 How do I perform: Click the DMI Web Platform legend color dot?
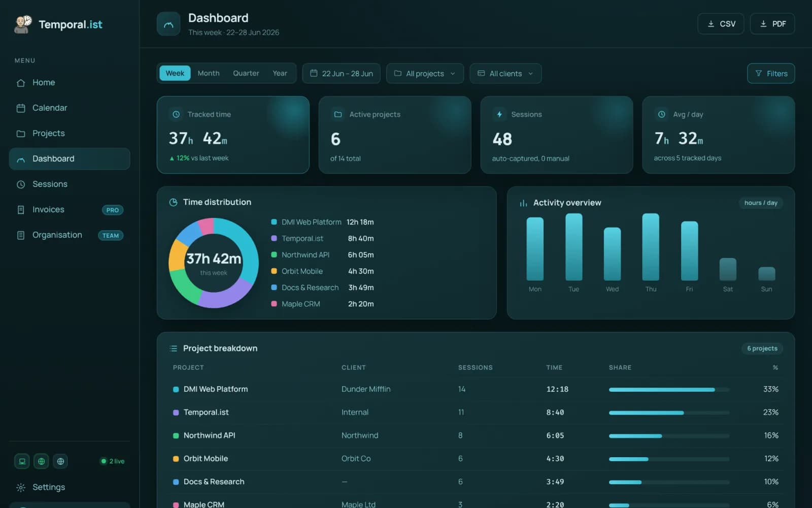(x=274, y=222)
